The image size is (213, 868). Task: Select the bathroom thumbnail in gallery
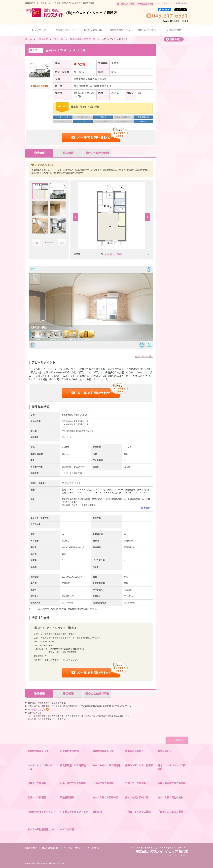point(40,226)
